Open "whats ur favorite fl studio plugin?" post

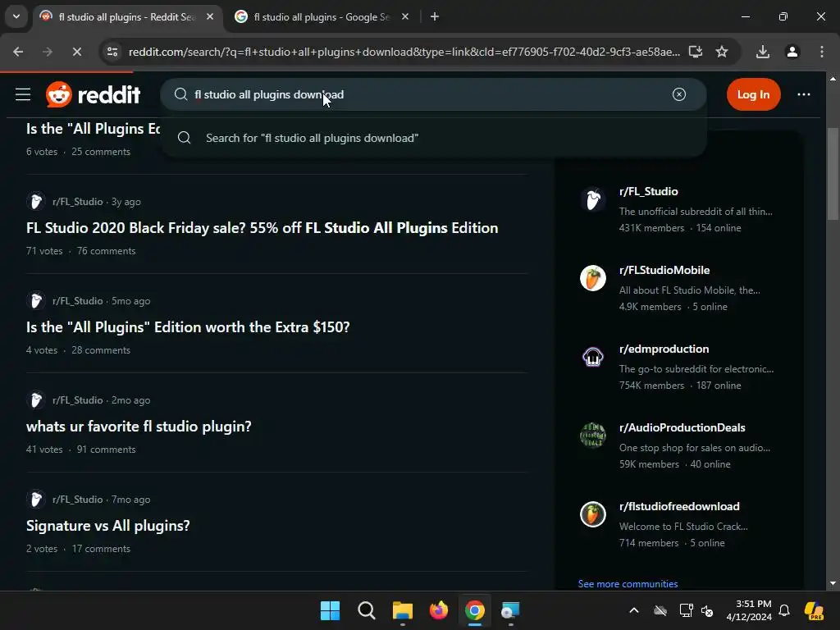tap(139, 427)
